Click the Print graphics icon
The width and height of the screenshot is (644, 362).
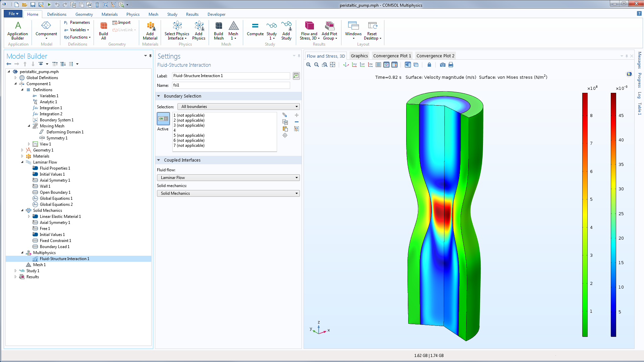(x=451, y=65)
